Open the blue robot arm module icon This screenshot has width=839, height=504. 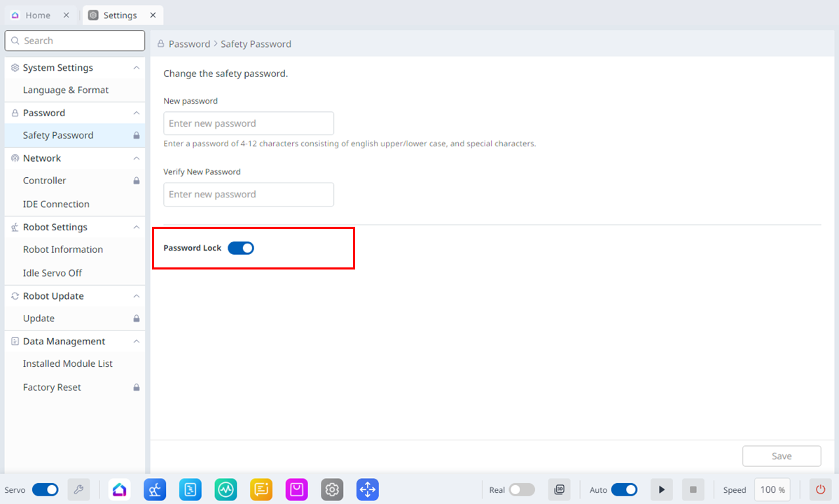155,490
